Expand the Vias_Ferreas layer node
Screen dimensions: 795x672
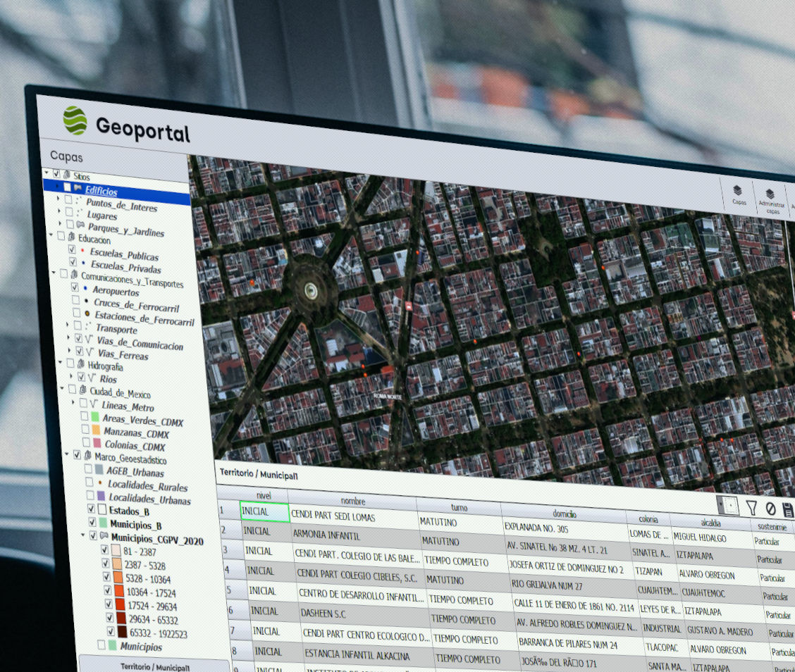(x=69, y=350)
